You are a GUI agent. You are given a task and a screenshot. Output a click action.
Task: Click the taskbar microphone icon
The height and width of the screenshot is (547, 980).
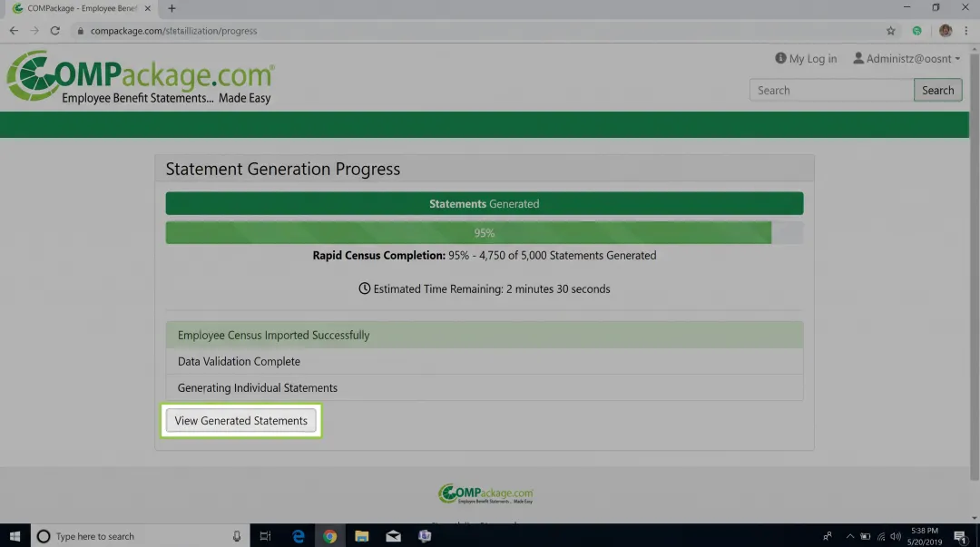(237, 536)
